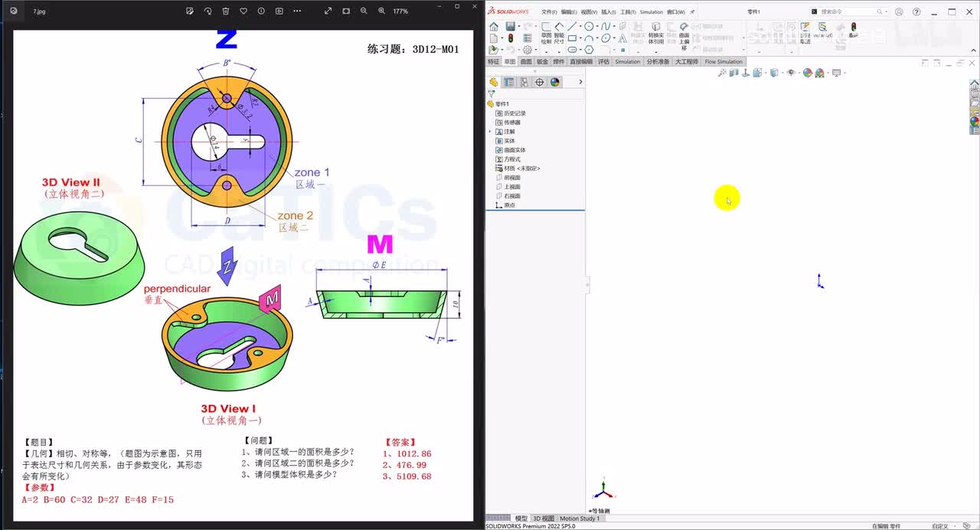Image resolution: width=980 pixels, height=530 pixels.
Task: Open the DisplayManager color ball tab
Action: point(555,82)
